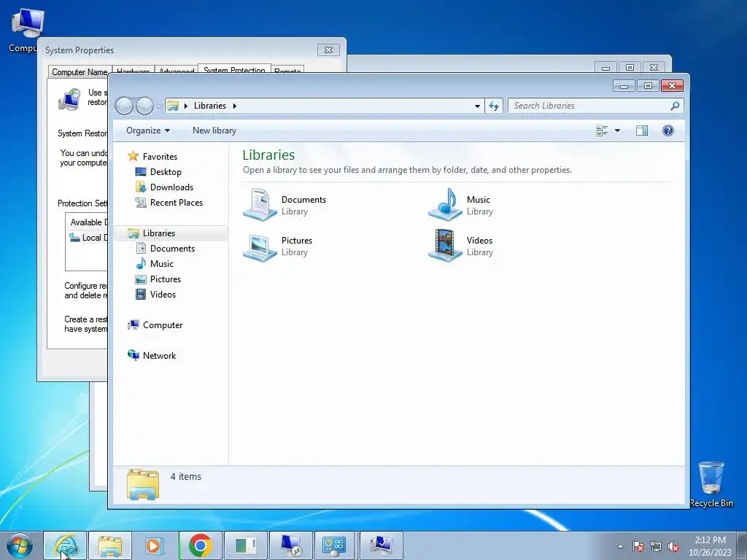Go to Downloads in Favorites
Viewport: 747px width, 560px height.
[x=164, y=187]
